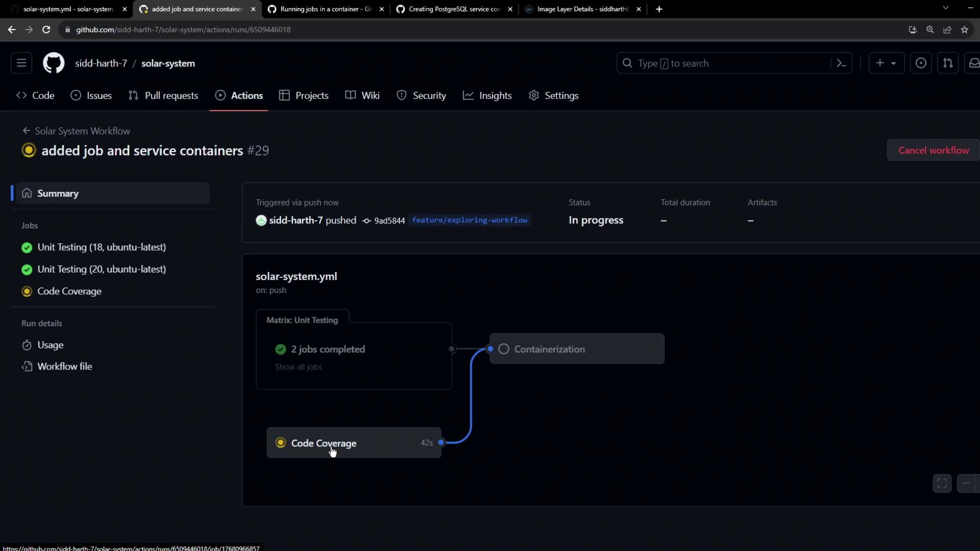Expand browser tab search chevron
The width and height of the screenshot is (980, 551).
point(945,8)
